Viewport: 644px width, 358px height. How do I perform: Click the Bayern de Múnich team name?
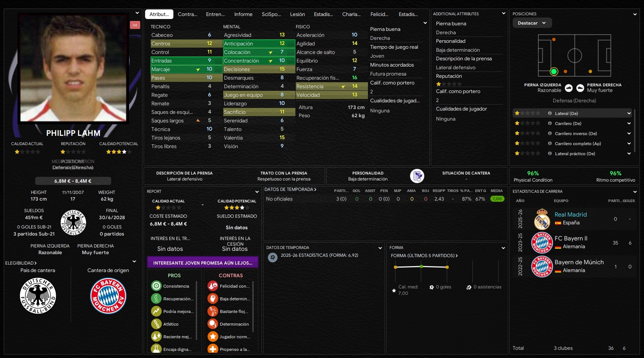click(579, 262)
